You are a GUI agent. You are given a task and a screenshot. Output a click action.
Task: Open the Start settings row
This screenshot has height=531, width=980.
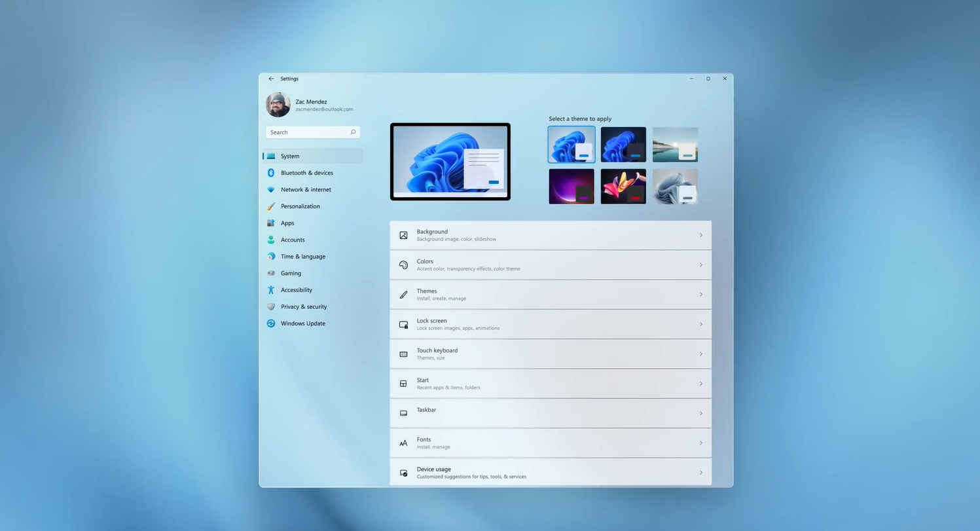[x=551, y=384]
